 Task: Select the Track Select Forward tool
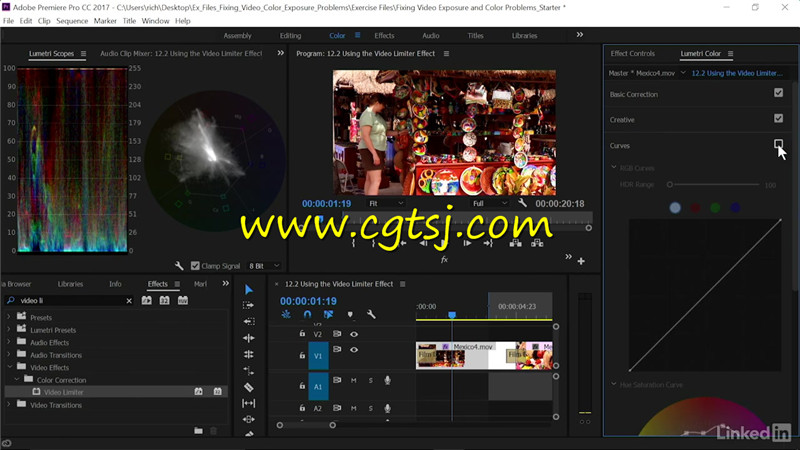pyautogui.click(x=248, y=305)
